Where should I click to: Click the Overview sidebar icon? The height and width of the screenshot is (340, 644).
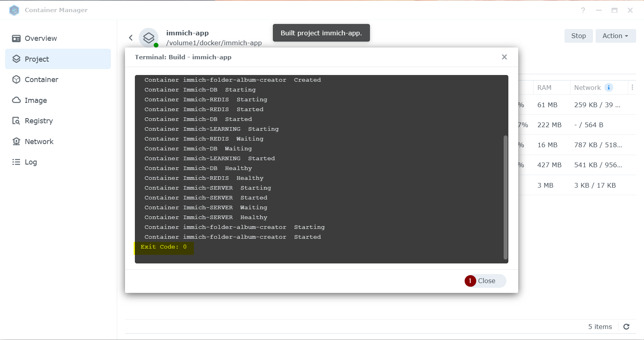click(x=16, y=38)
